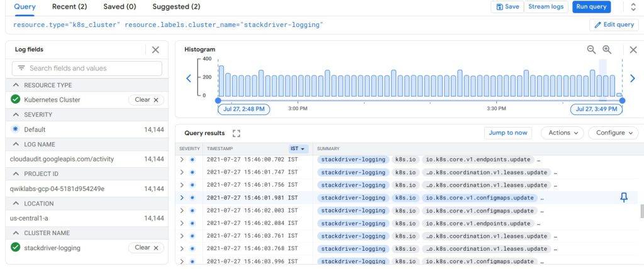This screenshot has height=269, width=644.
Task: Expand the 15:46:00.702 log entry row
Action: coord(182,160)
